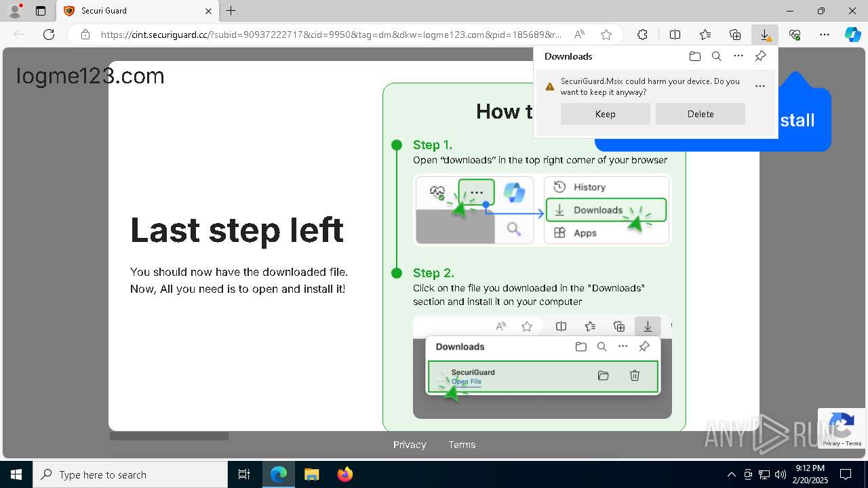Open the Privacy link in footer
Image resolution: width=868 pixels, height=488 pixels.
pos(410,445)
